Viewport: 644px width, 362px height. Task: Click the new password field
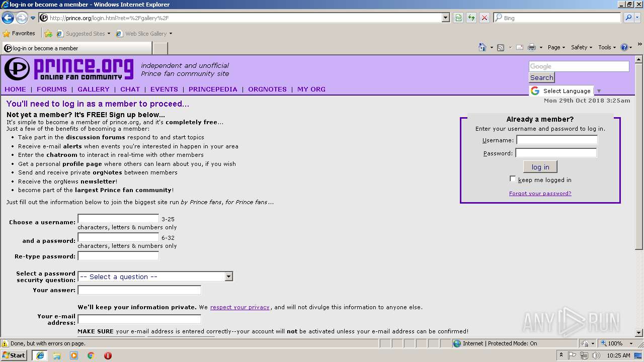[x=118, y=237]
